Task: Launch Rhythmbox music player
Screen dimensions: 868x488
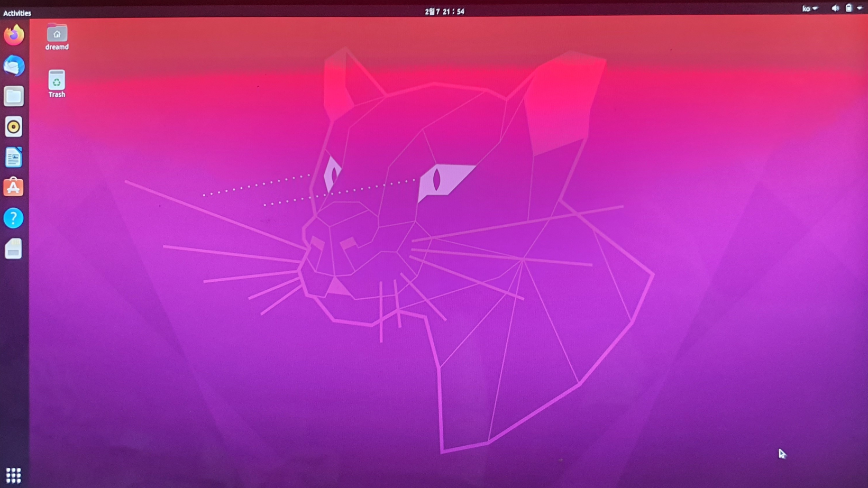Action: [x=14, y=127]
